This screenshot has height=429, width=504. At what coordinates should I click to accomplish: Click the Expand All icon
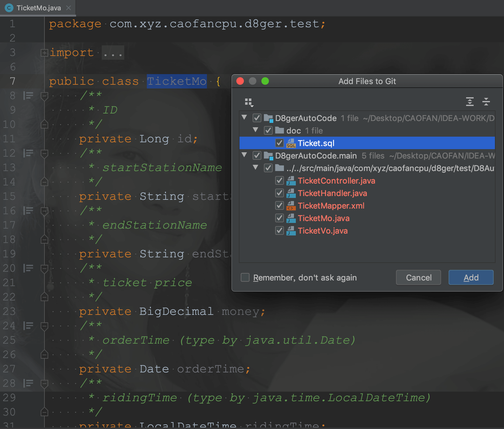tap(470, 102)
